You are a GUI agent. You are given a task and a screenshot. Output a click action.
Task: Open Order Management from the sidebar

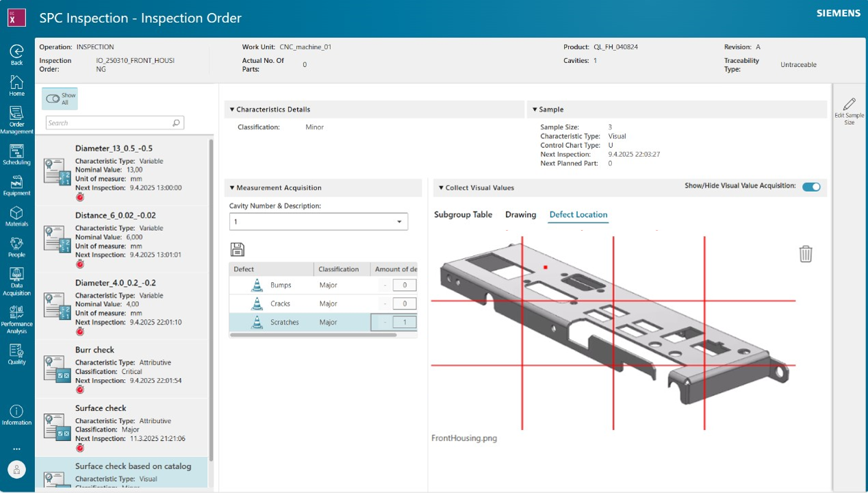(16, 114)
